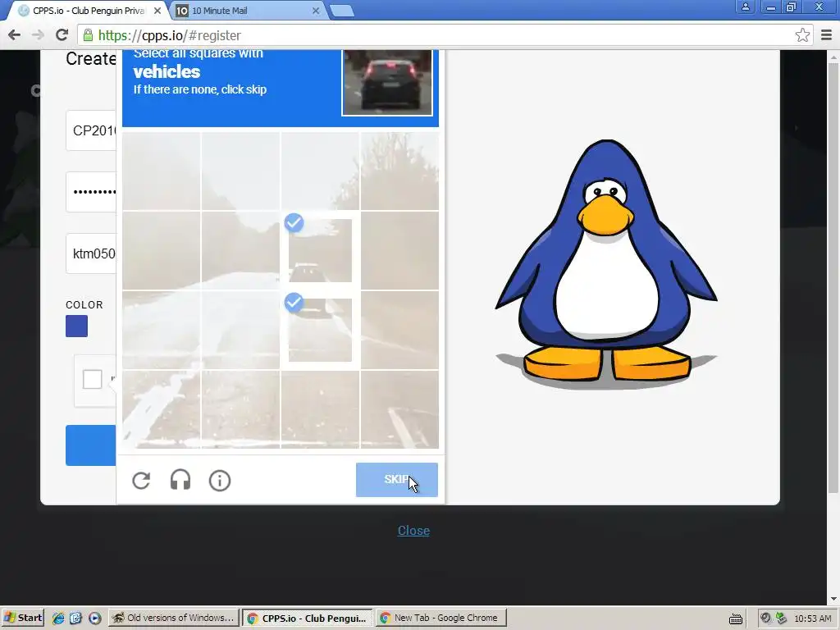Bookmark this page with the star icon
This screenshot has width=840, height=630.
(802, 35)
